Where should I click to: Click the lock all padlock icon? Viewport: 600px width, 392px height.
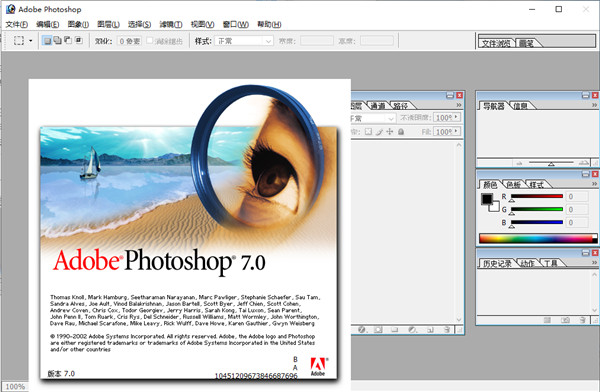pyautogui.click(x=401, y=132)
